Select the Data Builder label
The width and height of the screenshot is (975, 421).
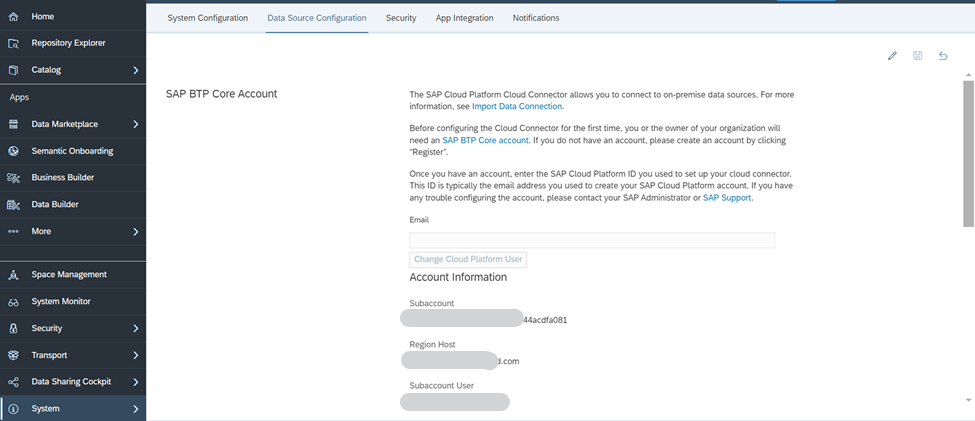click(55, 205)
